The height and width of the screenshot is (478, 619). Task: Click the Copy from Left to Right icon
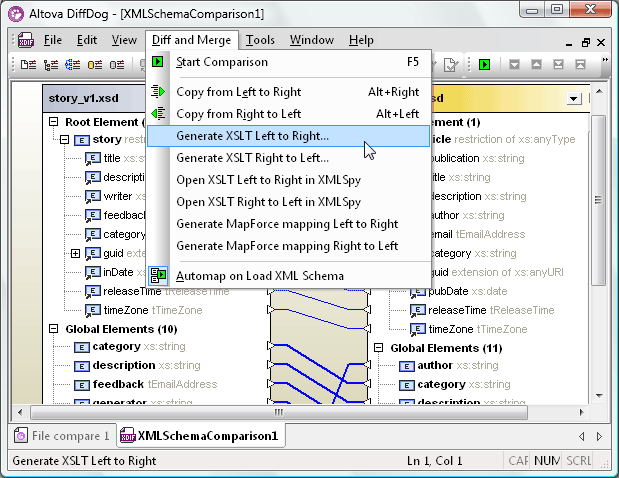(x=158, y=92)
